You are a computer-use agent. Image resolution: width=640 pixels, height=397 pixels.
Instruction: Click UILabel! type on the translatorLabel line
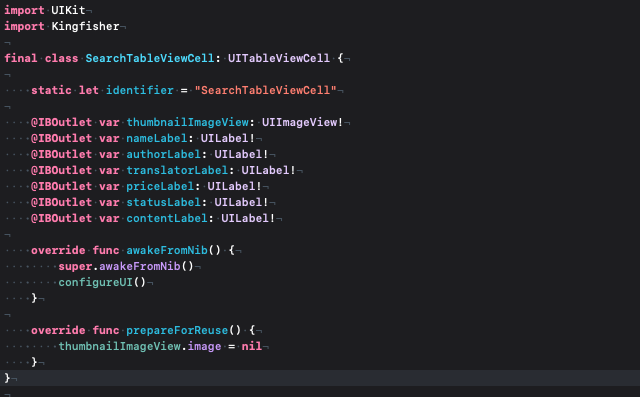coord(268,170)
